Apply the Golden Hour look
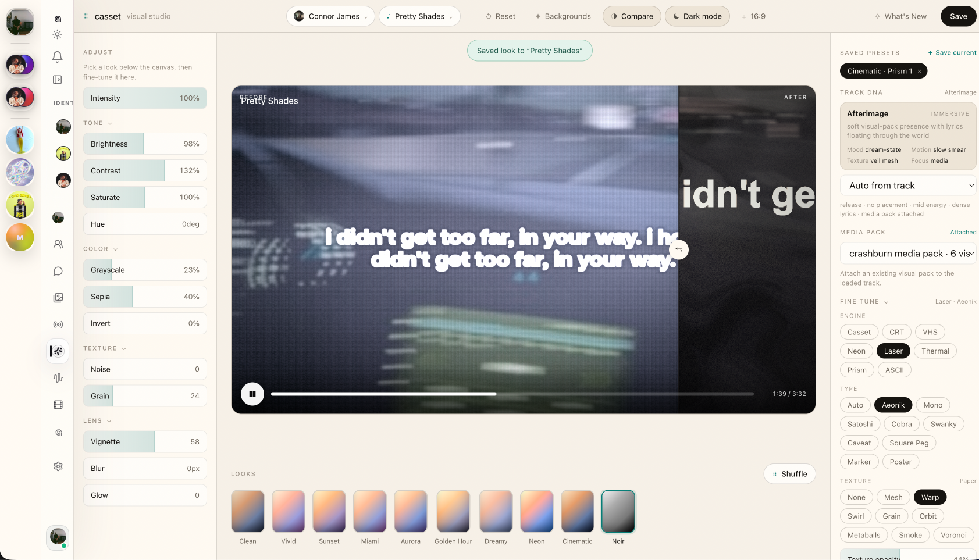979x560 pixels. pyautogui.click(x=453, y=511)
